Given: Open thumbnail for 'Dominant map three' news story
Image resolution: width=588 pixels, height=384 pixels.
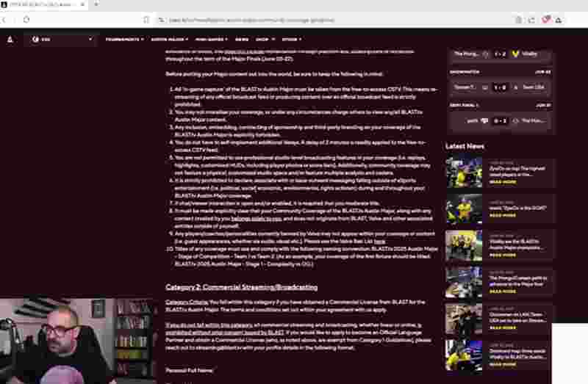Looking at the screenshot, I should 464,355.
